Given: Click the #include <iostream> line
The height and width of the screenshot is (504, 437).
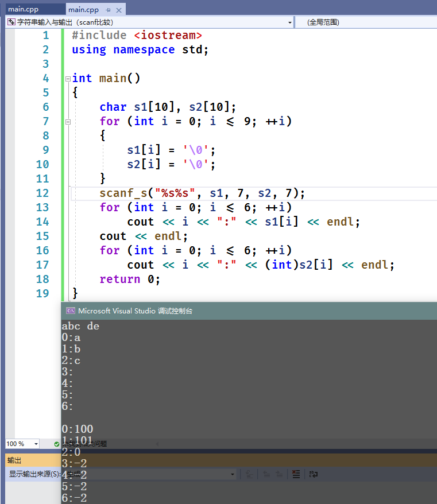Looking at the screenshot, I should [x=137, y=35].
